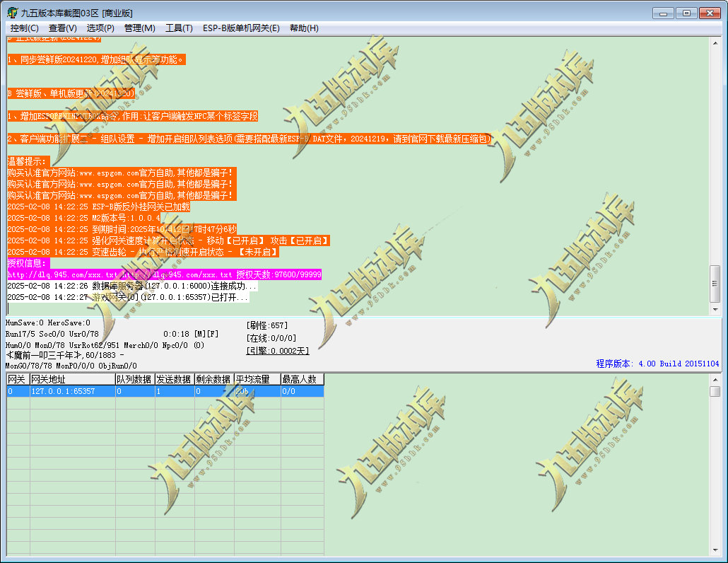The width and height of the screenshot is (728, 563).
Task: Click the gateway table scrollbar thumb
Action: point(715,392)
